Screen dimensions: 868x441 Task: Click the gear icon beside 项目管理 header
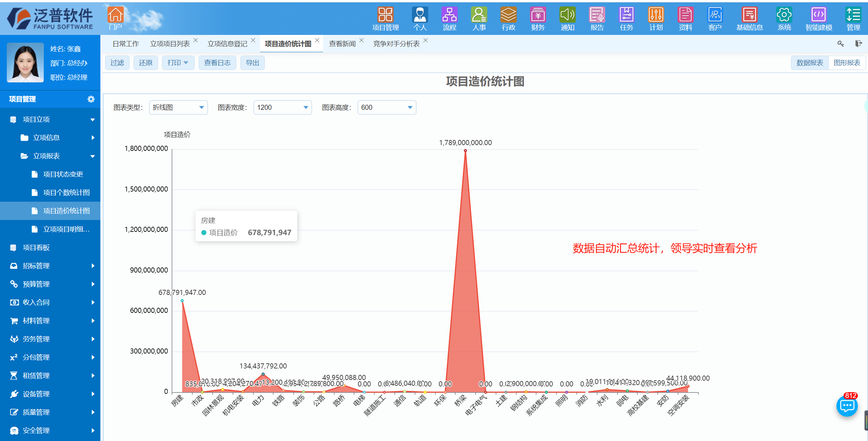coord(91,99)
